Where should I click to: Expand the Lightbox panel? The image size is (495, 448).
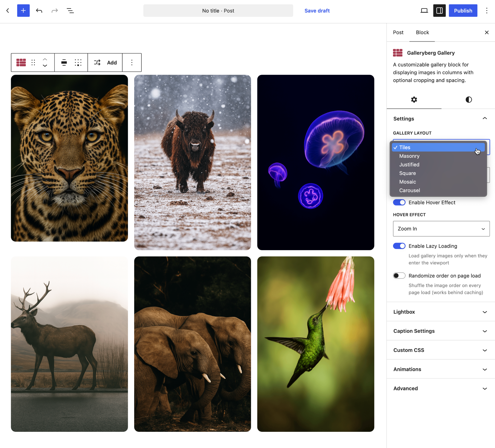tap(441, 311)
